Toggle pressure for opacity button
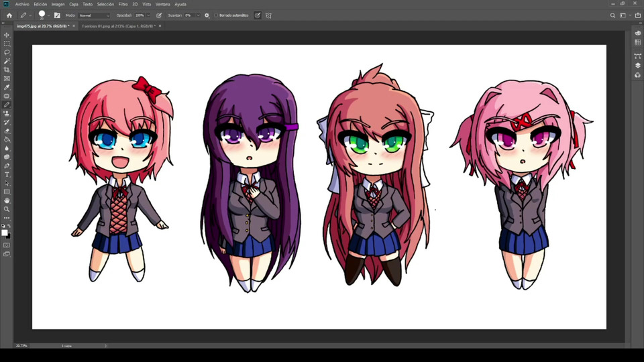Screen dimensions: 644x362 click(x=159, y=15)
